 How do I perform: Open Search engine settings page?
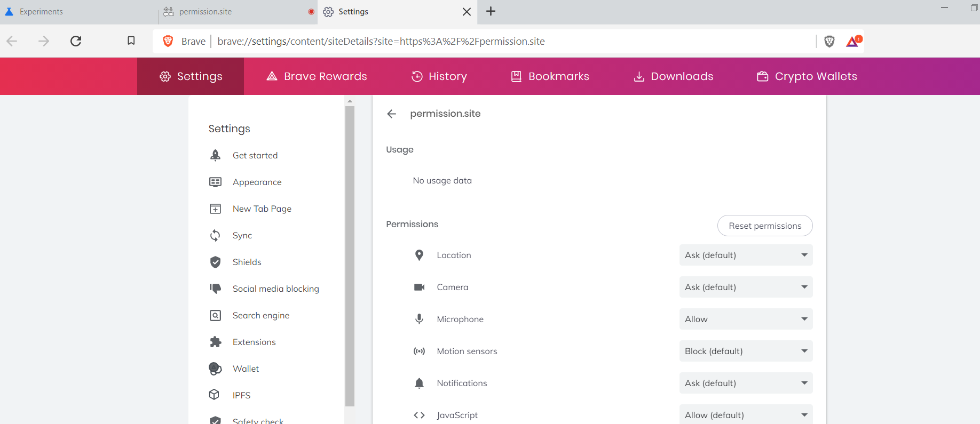click(260, 315)
